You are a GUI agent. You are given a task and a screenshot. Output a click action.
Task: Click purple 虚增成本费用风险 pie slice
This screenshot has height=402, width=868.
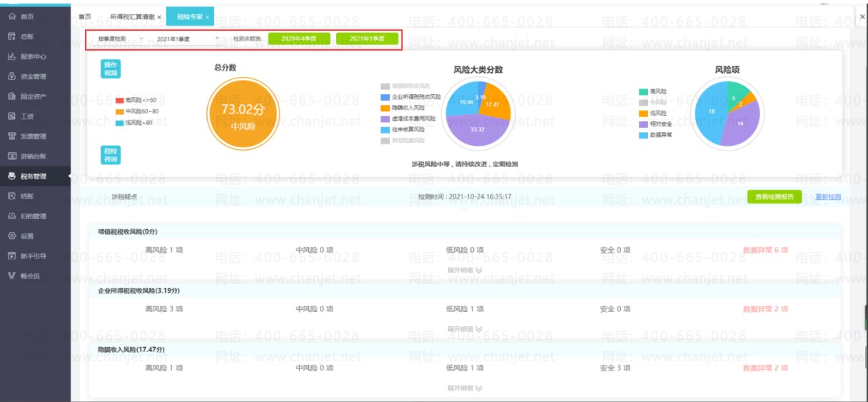click(x=477, y=130)
